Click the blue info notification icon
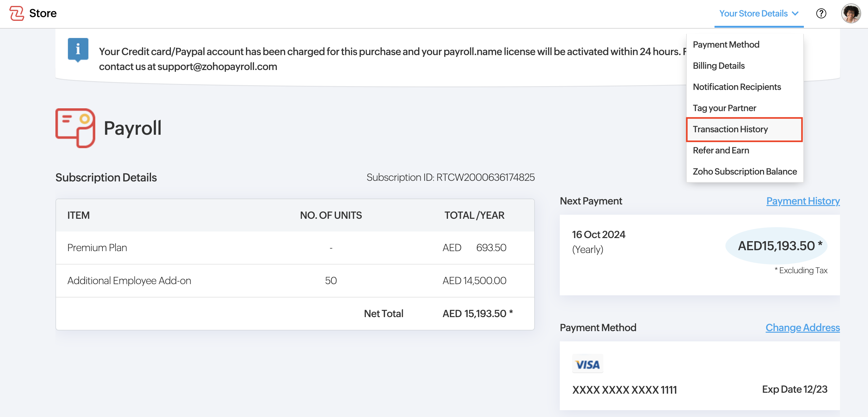The image size is (868, 417). tap(78, 49)
